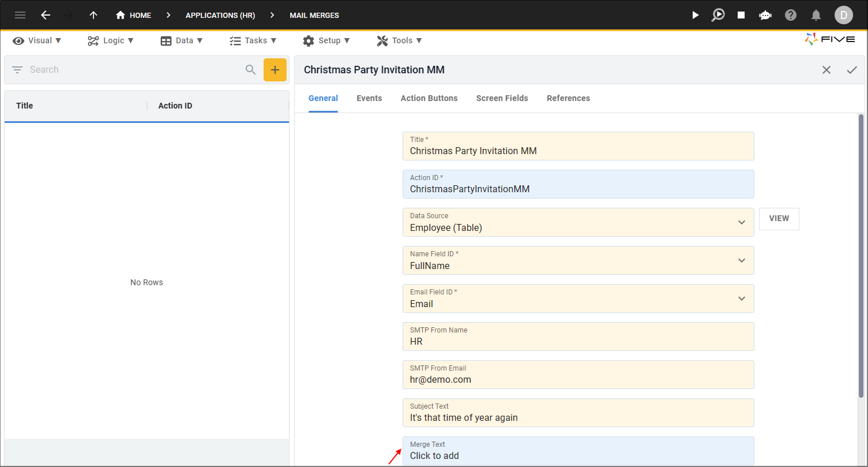Click the Title input field
This screenshot has width=868, height=467.
click(578, 146)
